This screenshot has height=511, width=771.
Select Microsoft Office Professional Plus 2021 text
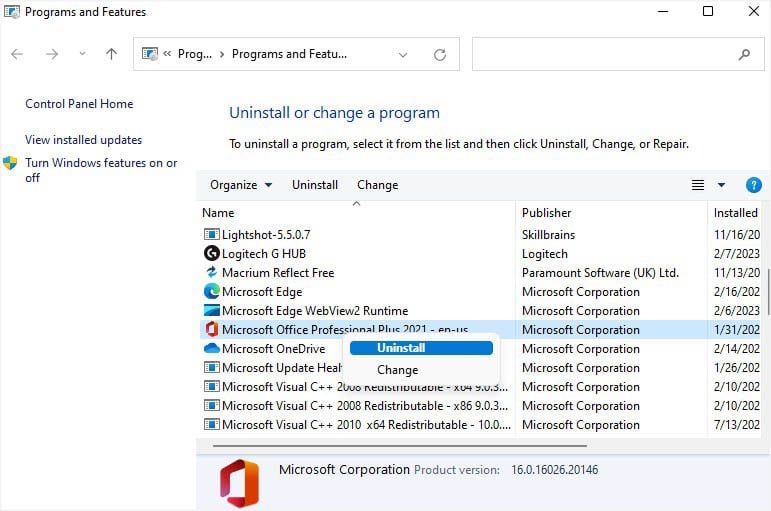[345, 329]
